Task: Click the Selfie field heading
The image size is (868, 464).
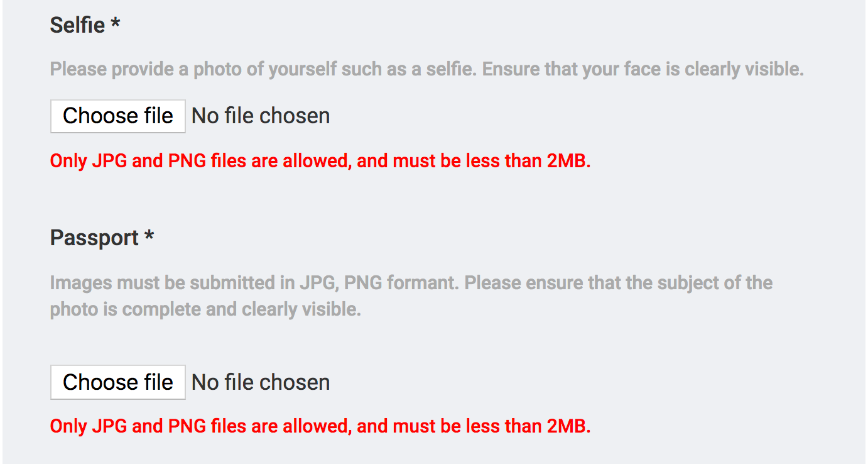Action: tap(77, 25)
